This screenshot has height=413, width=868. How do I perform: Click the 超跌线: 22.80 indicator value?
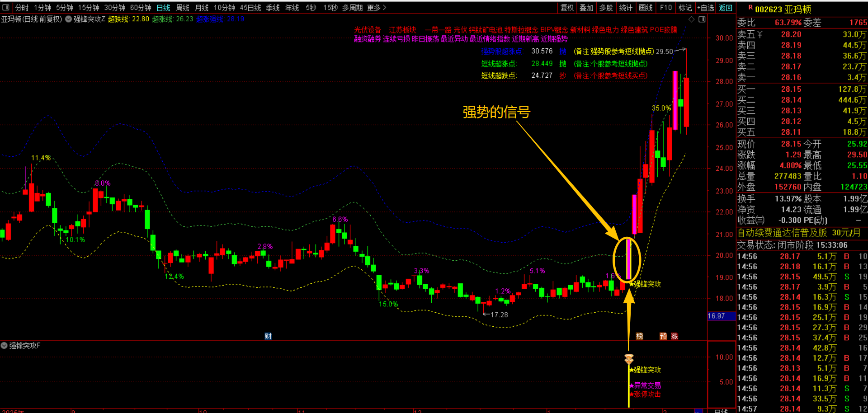point(128,19)
